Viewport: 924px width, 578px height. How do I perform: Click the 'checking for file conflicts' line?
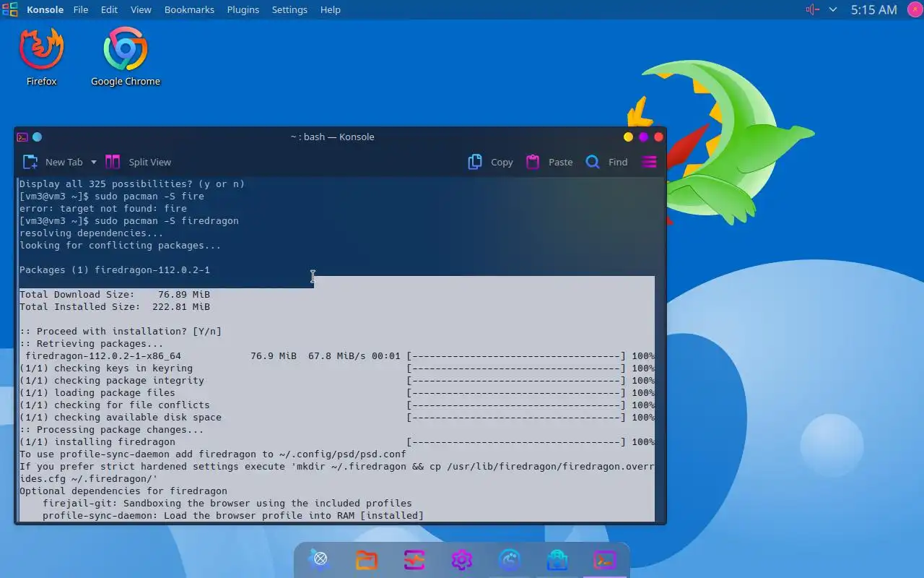(115, 405)
